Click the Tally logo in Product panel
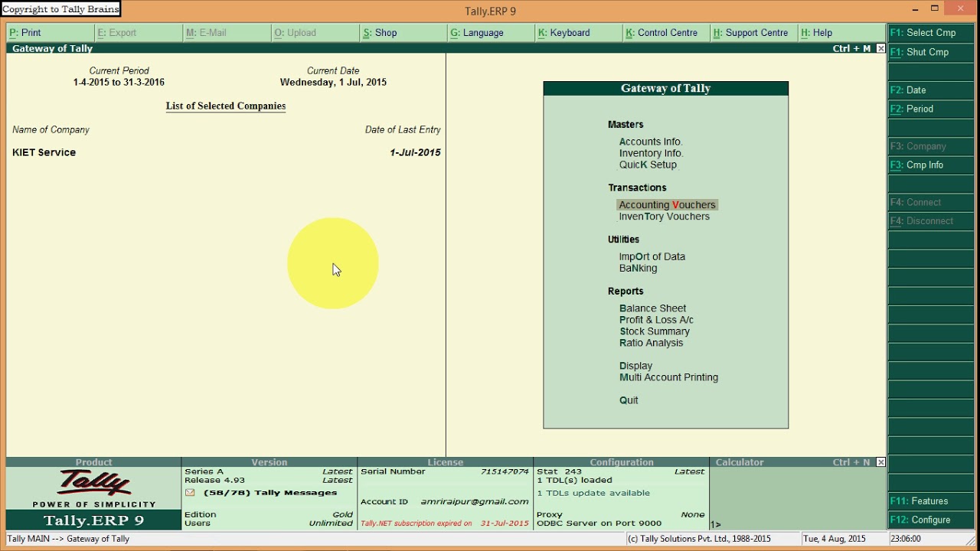Image resolution: width=980 pixels, height=551 pixels. click(x=94, y=484)
